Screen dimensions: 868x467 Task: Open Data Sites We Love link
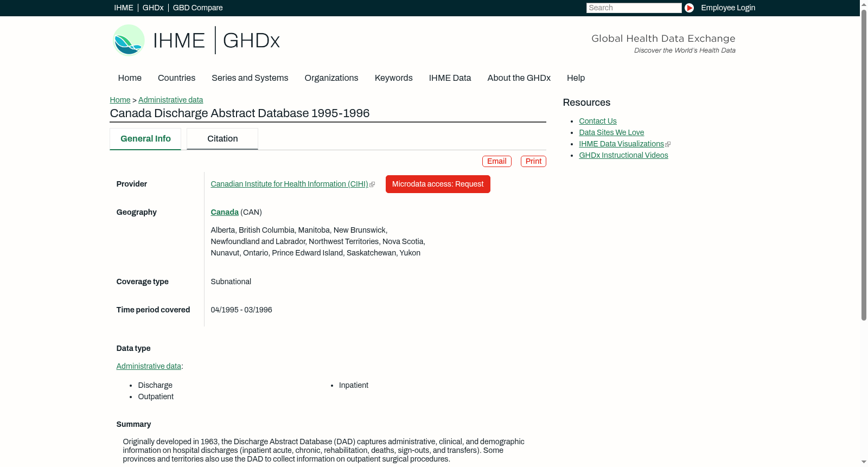tap(611, 133)
